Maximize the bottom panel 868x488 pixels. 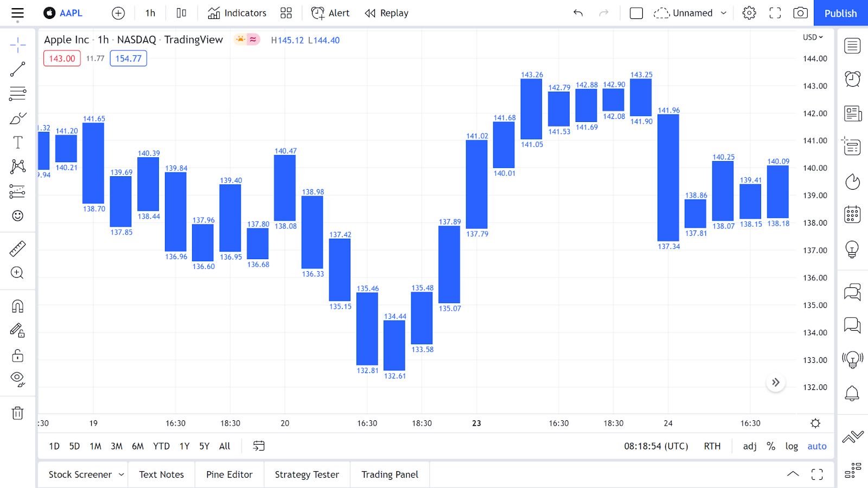pos(817,474)
